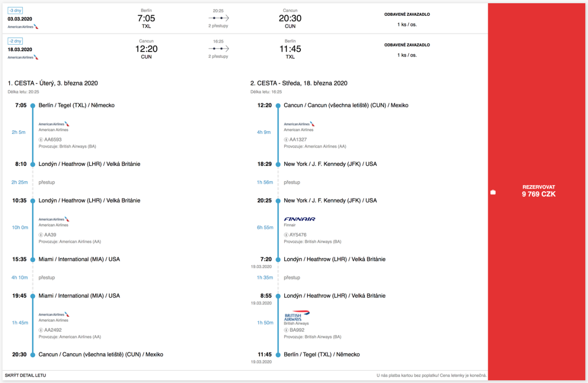Click the Finnair airline logo
Image resolution: width=588 pixels, height=383 pixels.
[x=299, y=219]
